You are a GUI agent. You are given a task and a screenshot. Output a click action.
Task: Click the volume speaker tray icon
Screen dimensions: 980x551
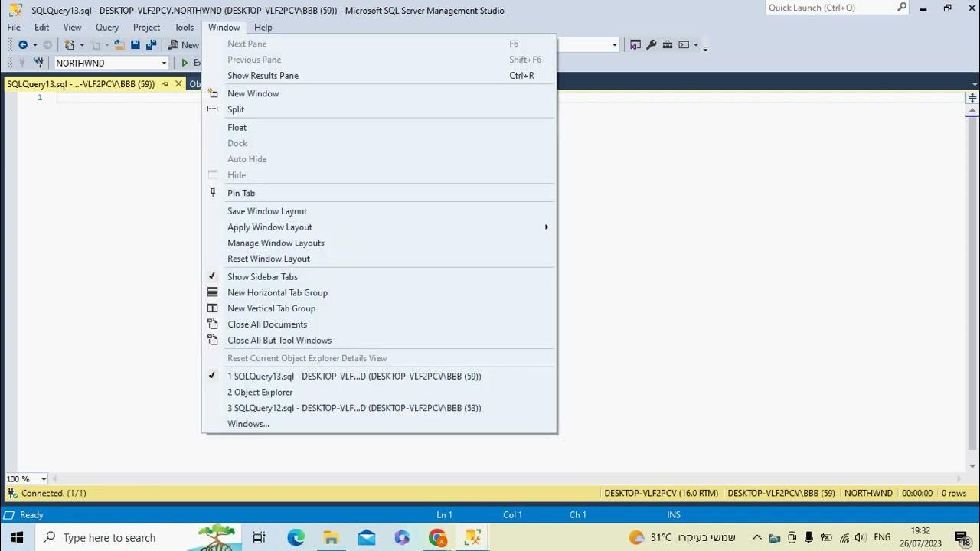860,537
